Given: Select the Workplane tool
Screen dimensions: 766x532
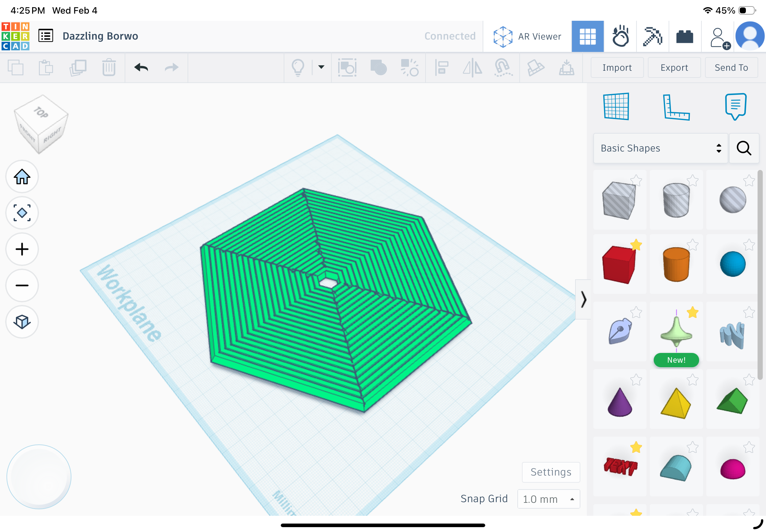Looking at the screenshot, I should tap(616, 106).
